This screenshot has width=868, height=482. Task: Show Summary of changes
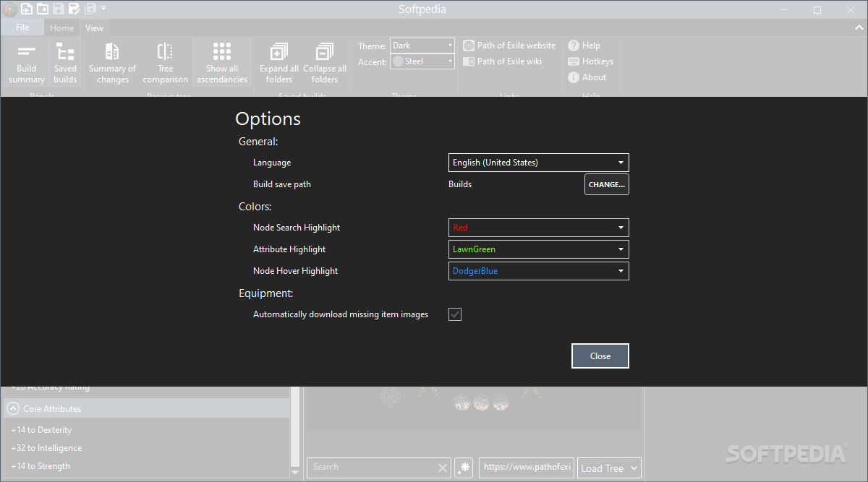pyautogui.click(x=112, y=64)
